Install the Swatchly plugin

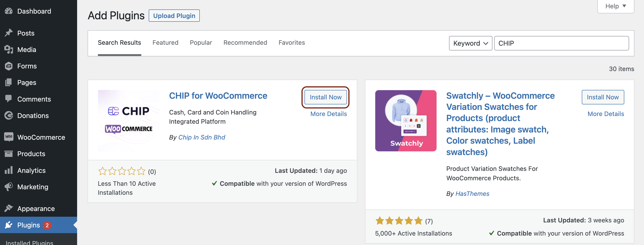point(603,97)
